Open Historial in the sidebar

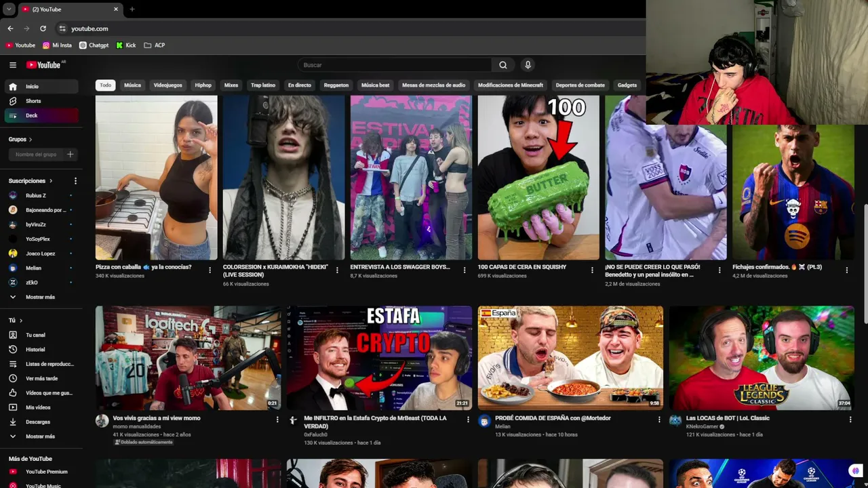click(41, 349)
